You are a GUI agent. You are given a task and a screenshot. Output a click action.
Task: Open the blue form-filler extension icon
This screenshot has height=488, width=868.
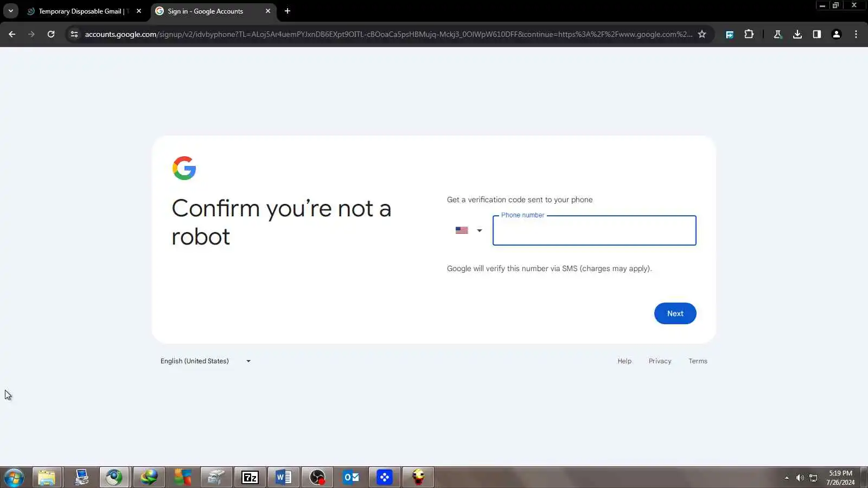pyautogui.click(x=730, y=34)
